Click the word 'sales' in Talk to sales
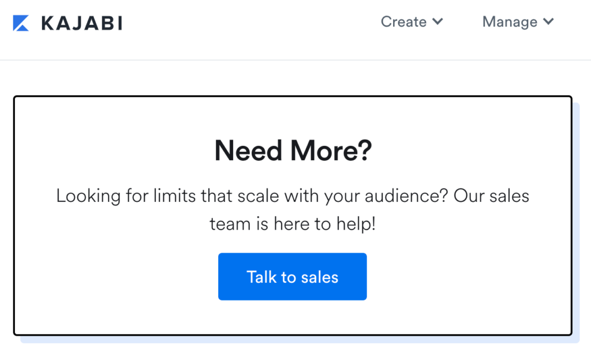Viewport: 591px width, 364px height. point(320,277)
